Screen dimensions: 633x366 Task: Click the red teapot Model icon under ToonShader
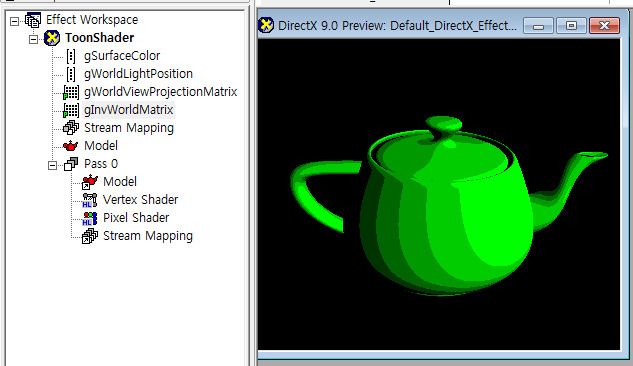tap(70, 146)
